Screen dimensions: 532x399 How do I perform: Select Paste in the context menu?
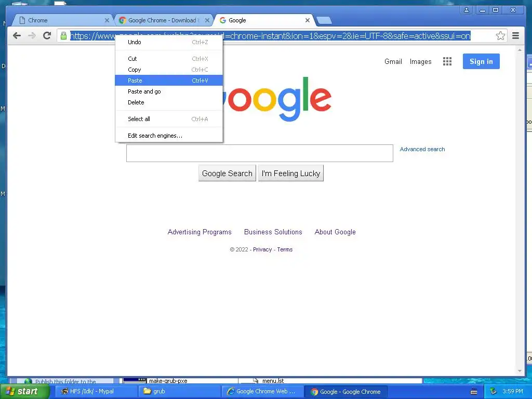tap(169, 81)
